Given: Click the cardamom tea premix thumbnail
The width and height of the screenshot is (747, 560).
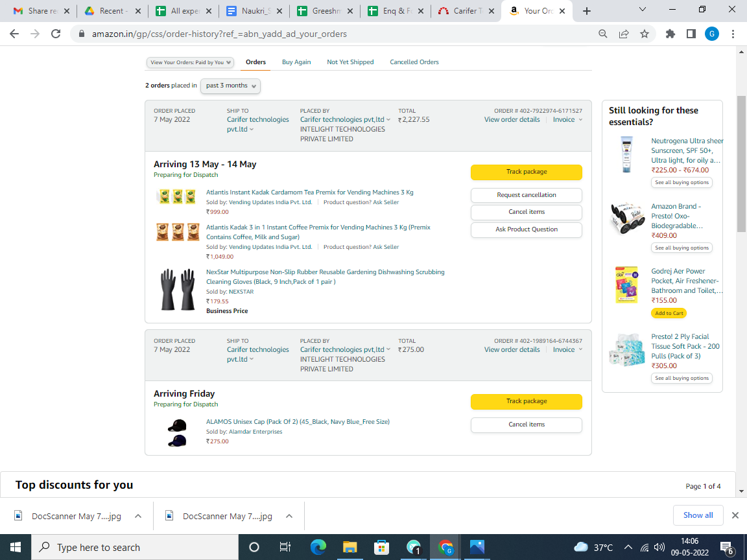Looking at the screenshot, I should [x=178, y=196].
